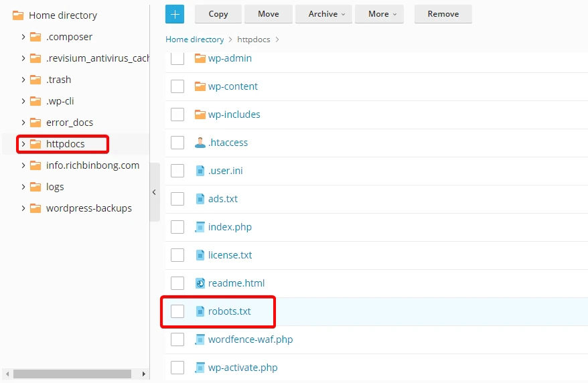Open the More dropdown

379,14
